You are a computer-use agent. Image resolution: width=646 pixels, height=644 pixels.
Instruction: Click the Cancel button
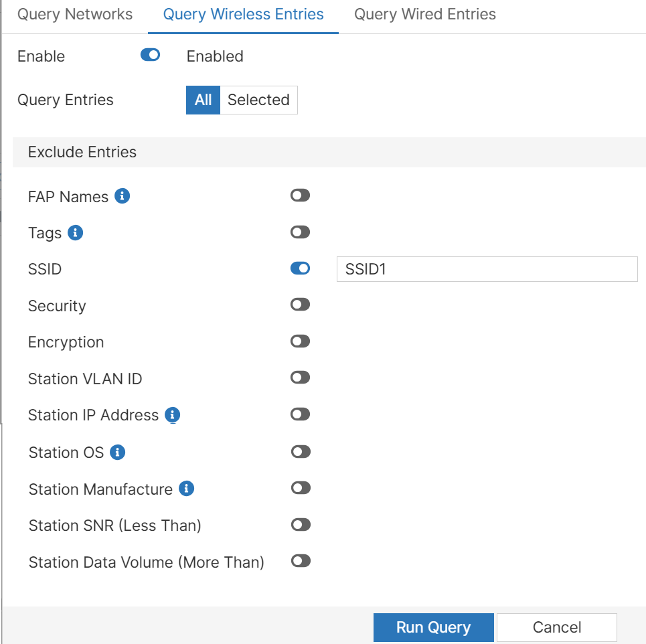[556, 627]
